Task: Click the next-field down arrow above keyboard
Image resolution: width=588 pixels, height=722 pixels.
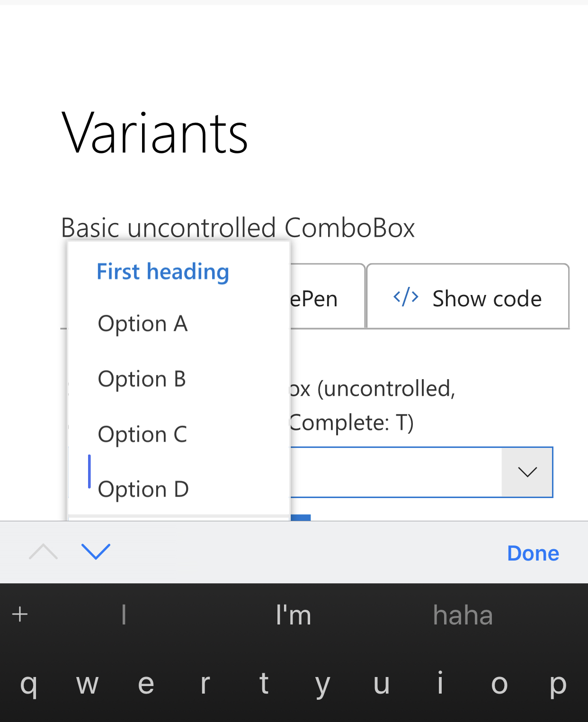Action: [x=96, y=553]
